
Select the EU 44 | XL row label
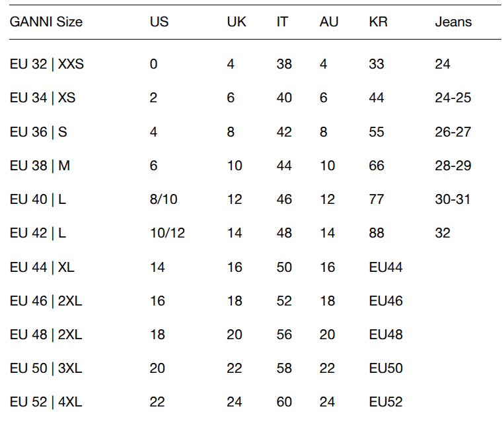(x=43, y=267)
